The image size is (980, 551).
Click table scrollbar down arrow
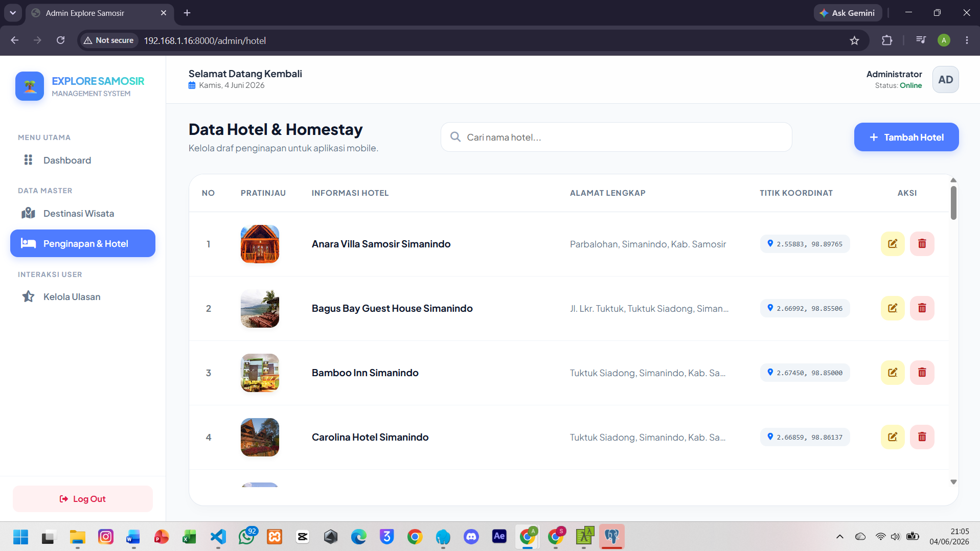coord(953,482)
